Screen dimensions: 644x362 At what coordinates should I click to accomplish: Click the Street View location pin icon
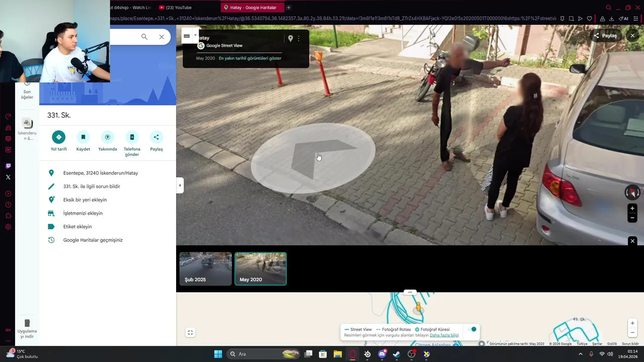pyautogui.click(x=290, y=38)
